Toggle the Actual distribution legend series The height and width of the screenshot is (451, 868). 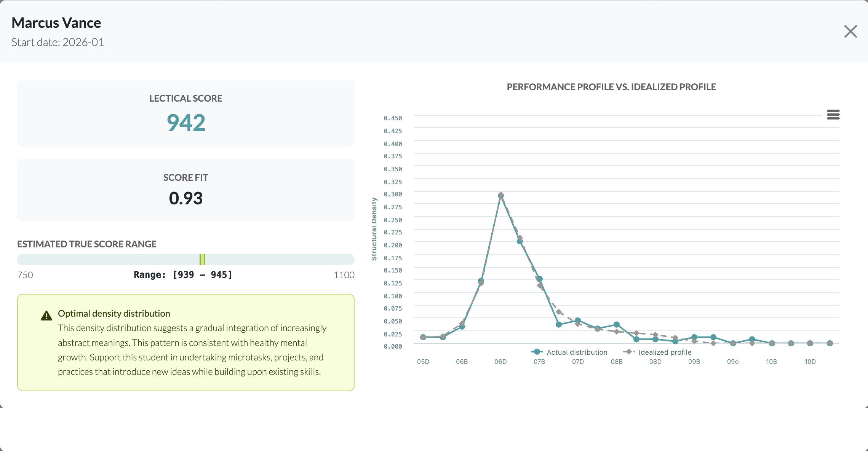click(569, 352)
